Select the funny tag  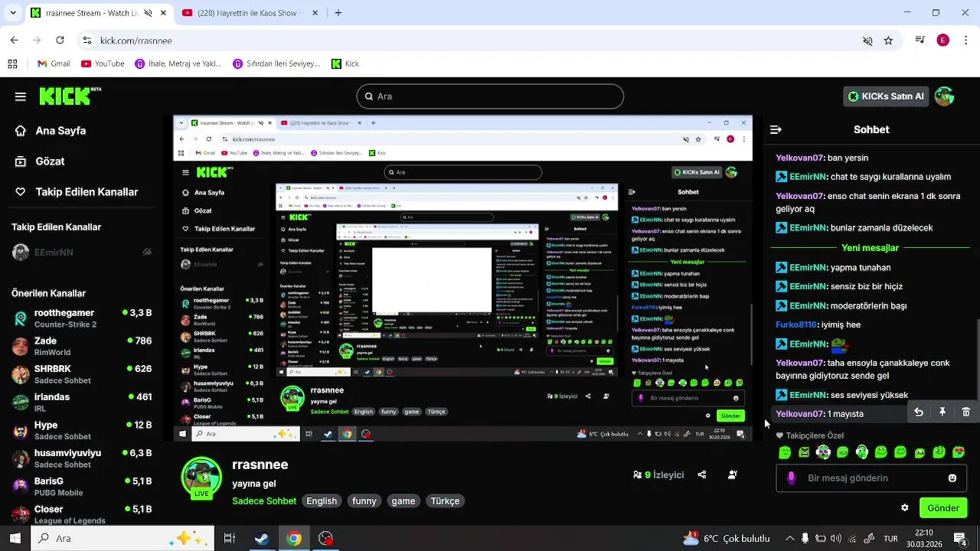364,501
